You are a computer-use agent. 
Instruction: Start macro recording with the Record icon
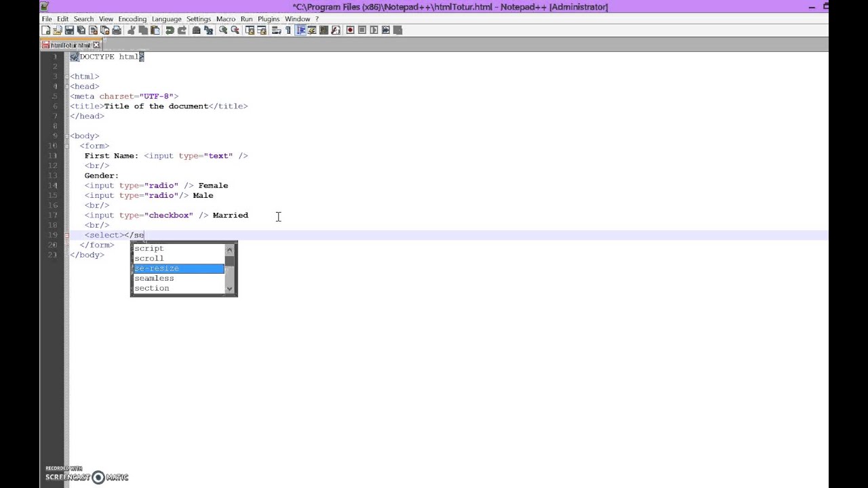(x=351, y=30)
